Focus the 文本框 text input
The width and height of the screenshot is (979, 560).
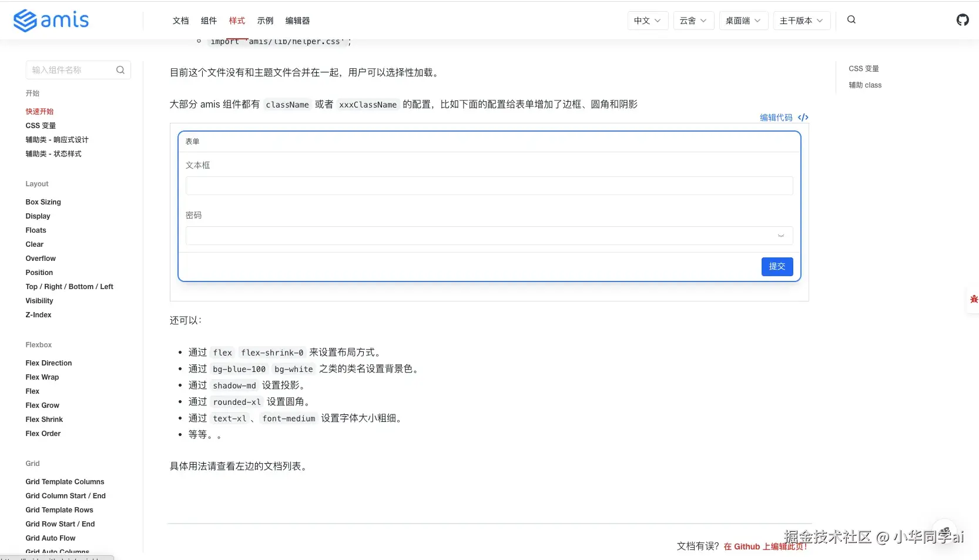[489, 186]
